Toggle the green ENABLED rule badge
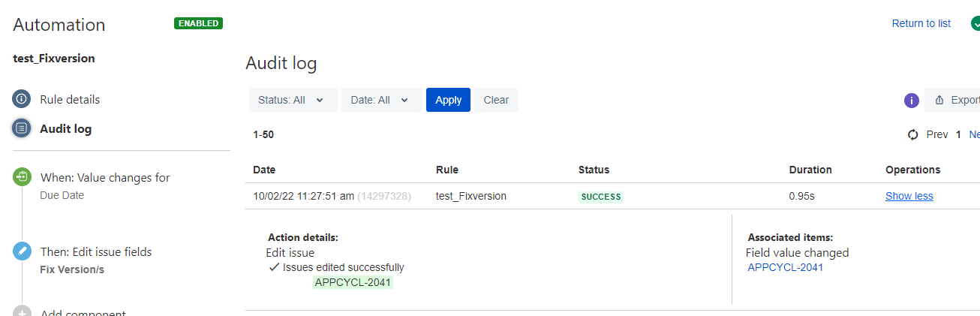The image size is (980, 316). [199, 23]
